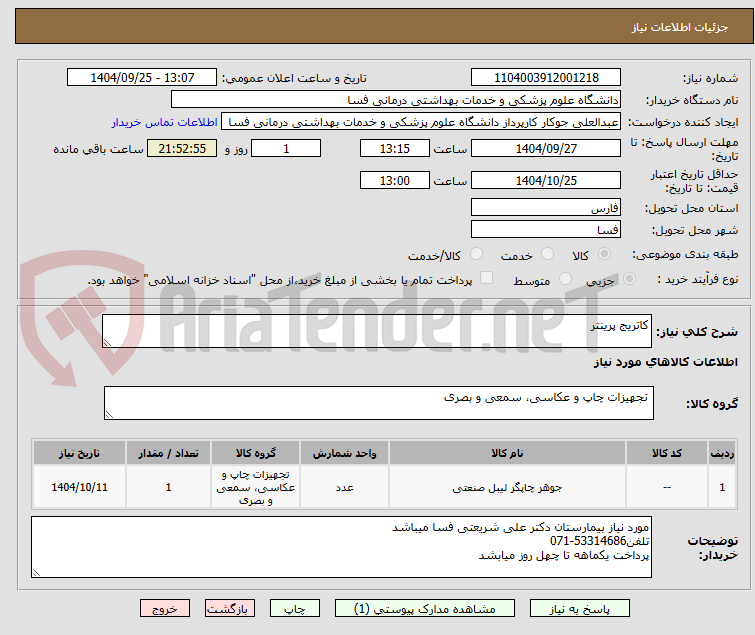Click resize grip of description textarea
Viewport: 755px width, 635px height.
(x=107, y=343)
